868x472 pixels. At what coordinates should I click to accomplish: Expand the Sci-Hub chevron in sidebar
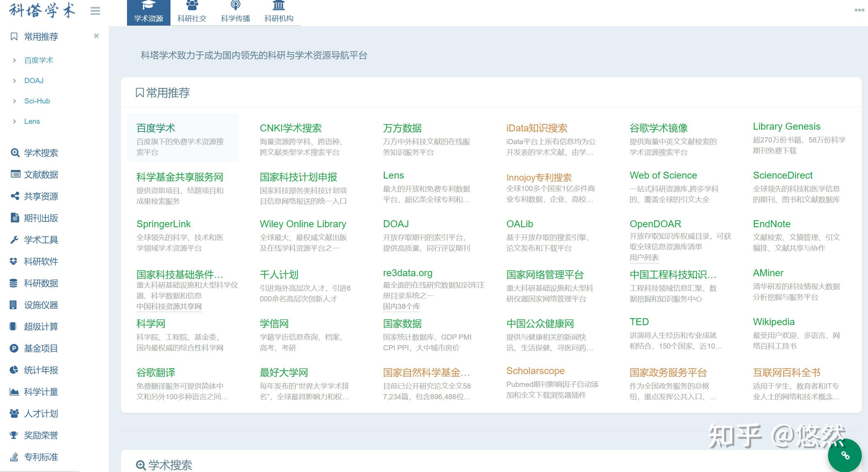coord(14,101)
